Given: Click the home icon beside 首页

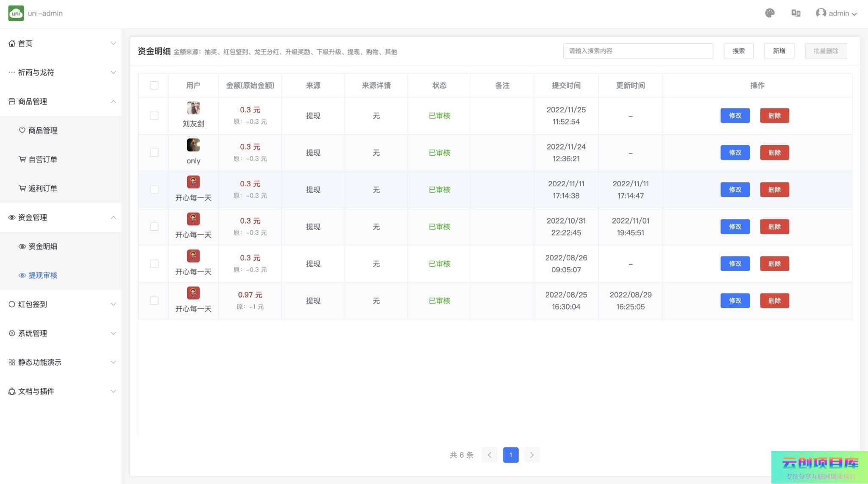Looking at the screenshot, I should pyautogui.click(x=12, y=43).
